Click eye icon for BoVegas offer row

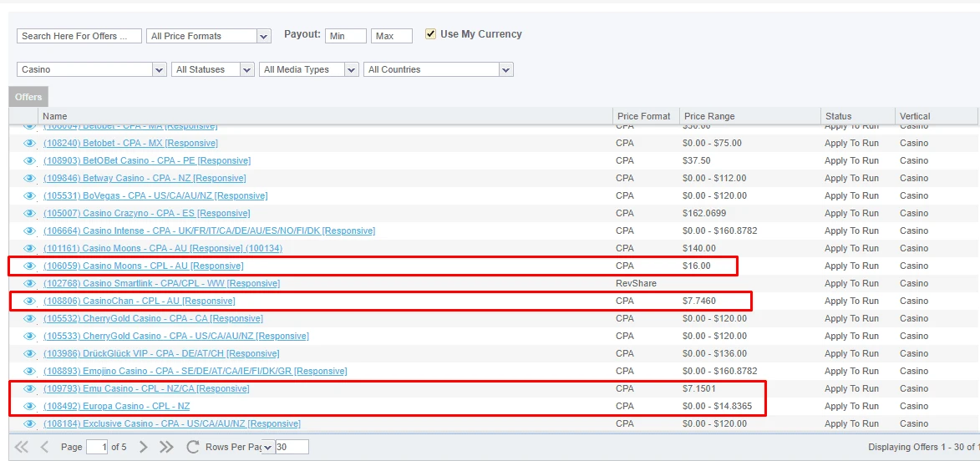[29, 195]
